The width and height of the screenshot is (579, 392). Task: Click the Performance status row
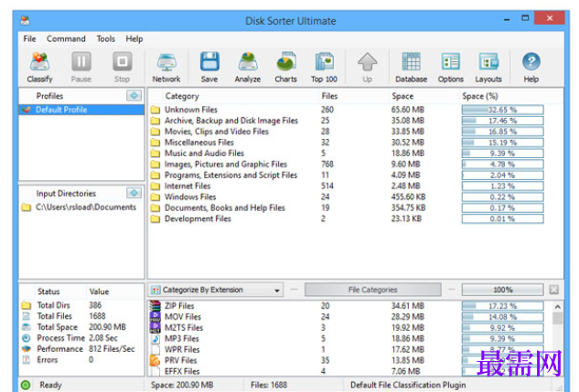pyautogui.click(x=81, y=349)
